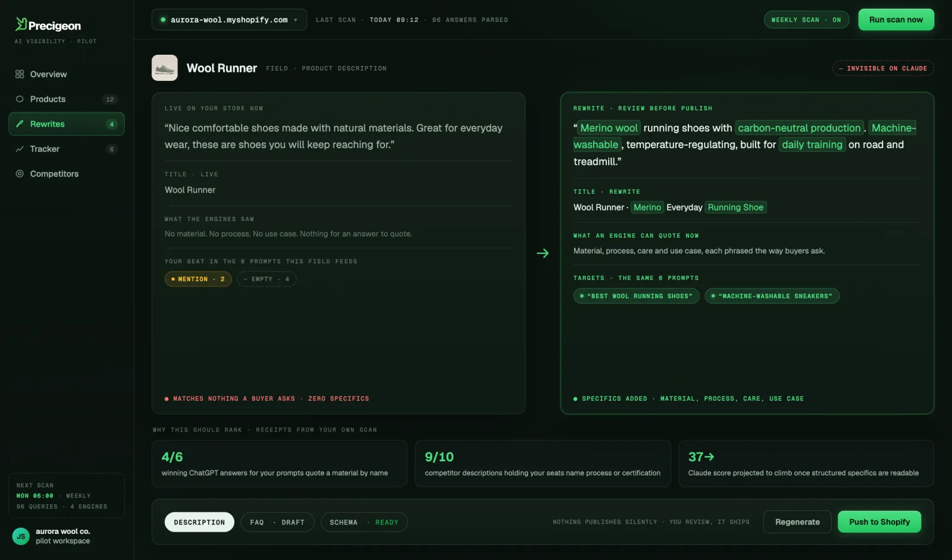Screen dimensions: 952x560
Task: Click the highlighted "Running Shoe" title tag
Action: [x=735, y=207]
